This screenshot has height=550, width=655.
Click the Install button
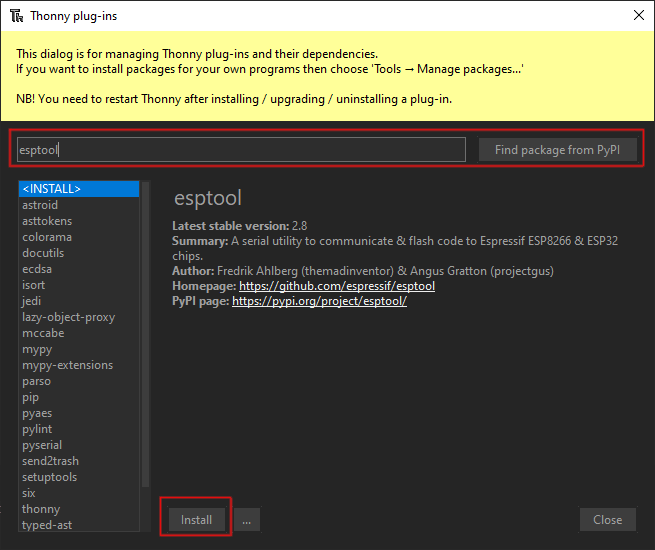coord(196,520)
